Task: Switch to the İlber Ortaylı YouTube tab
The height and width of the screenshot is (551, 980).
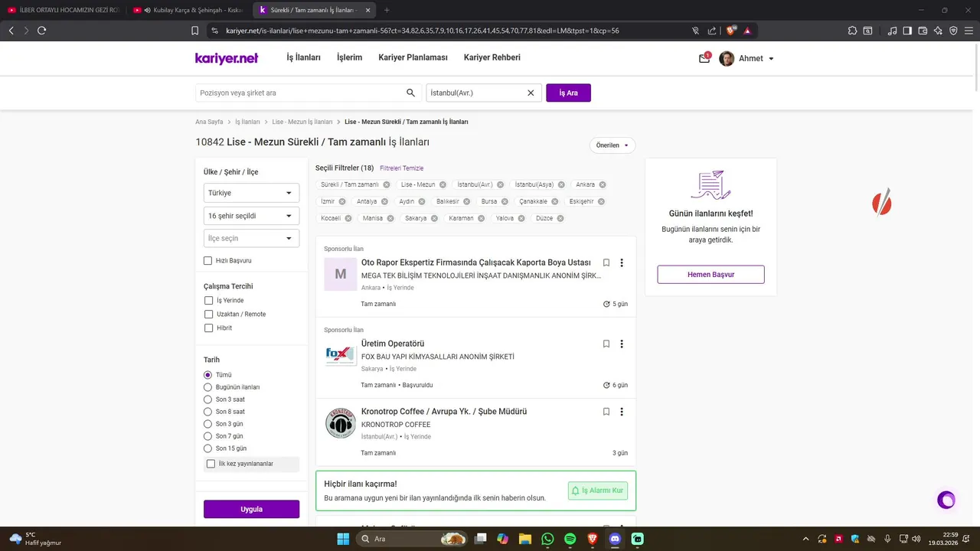Action: [x=63, y=10]
